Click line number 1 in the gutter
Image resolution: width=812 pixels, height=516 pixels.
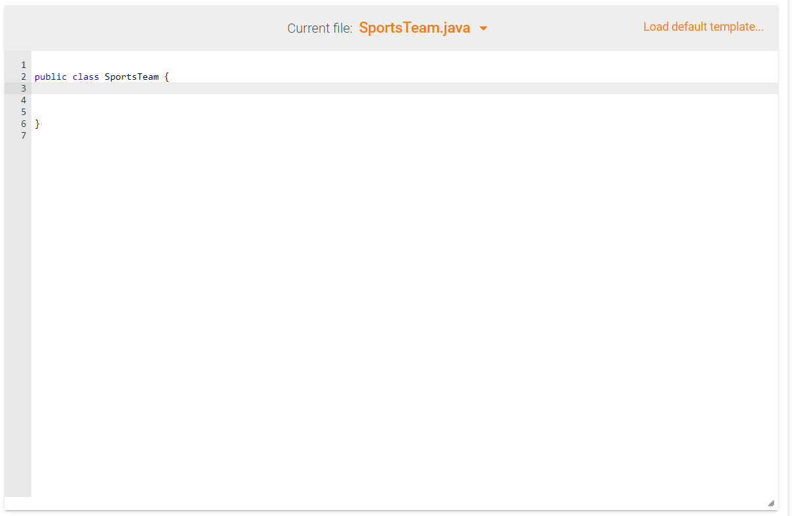click(x=24, y=65)
